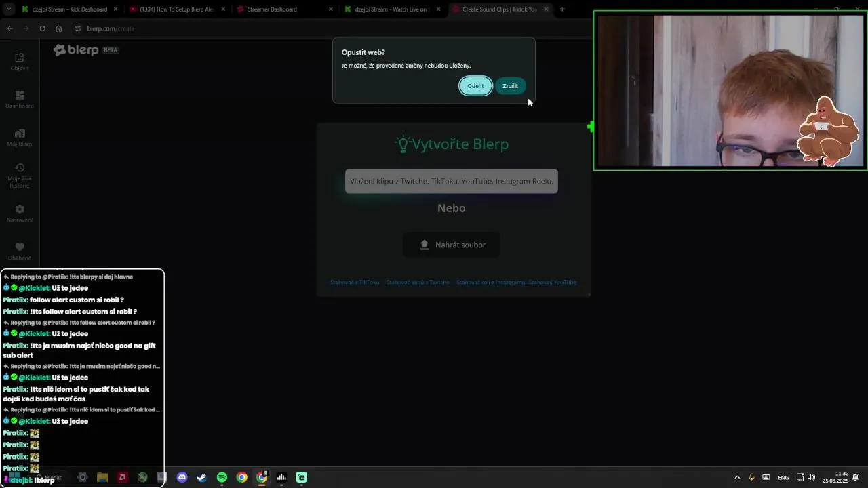The height and width of the screenshot is (488, 868).
Task: Open File Explorer folder in taskbar
Action: pyautogui.click(x=102, y=477)
